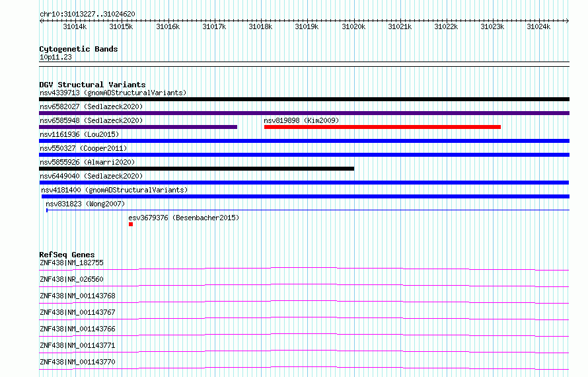Click the 31018k ruler tick label

pyautogui.click(x=260, y=26)
